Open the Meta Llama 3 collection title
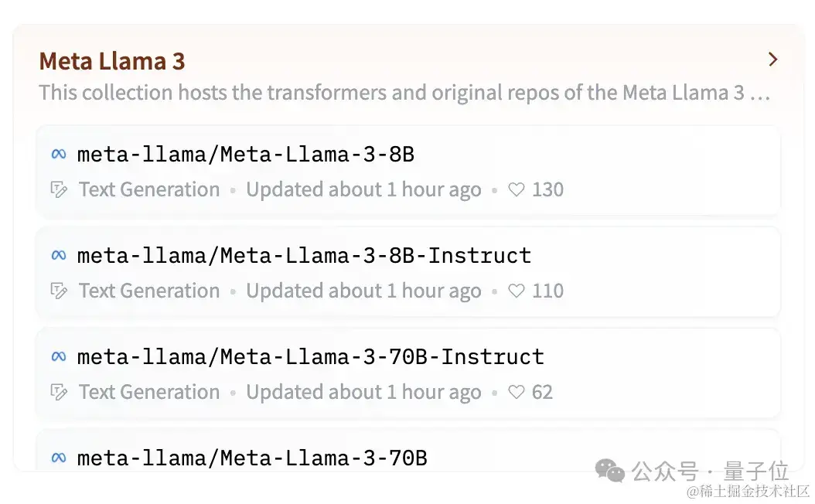This screenshot has height=504, width=815. tap(112, 61)
